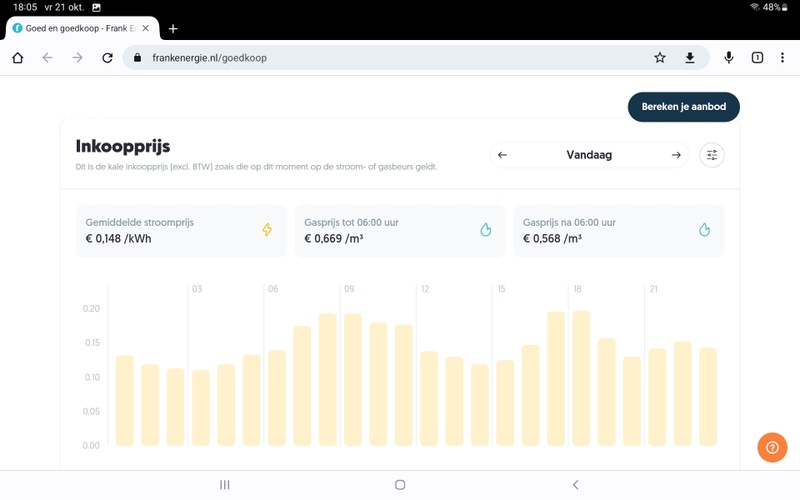800x500 pixels.
Task: Tap the lightning bolt electricity icon
Action: point(267,230)
